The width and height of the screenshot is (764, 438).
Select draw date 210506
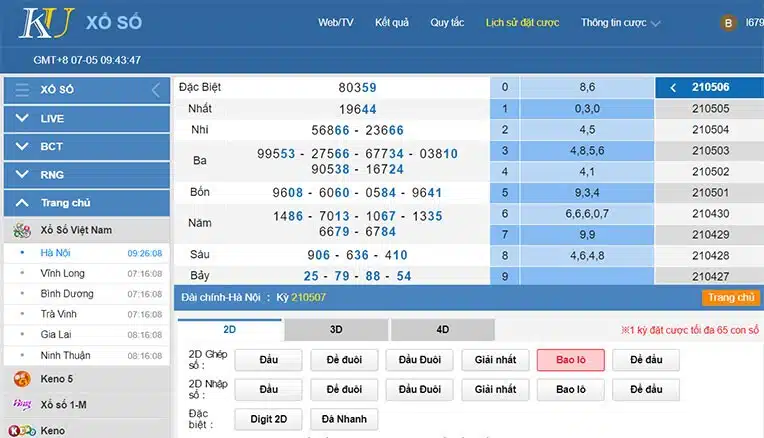710,88
